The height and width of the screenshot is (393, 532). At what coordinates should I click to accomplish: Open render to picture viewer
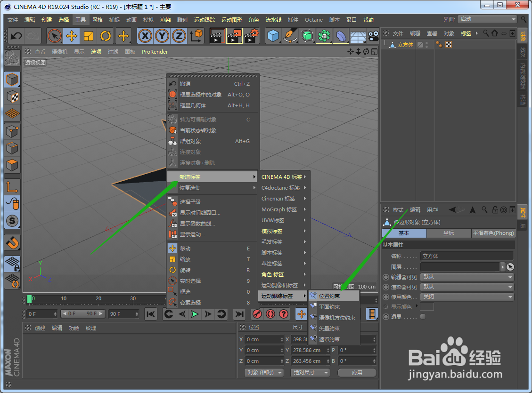[234, 36]
